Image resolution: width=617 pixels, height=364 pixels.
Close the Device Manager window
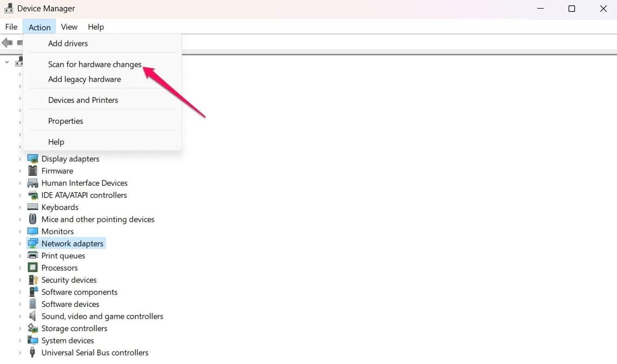click(x=603, y=9)
